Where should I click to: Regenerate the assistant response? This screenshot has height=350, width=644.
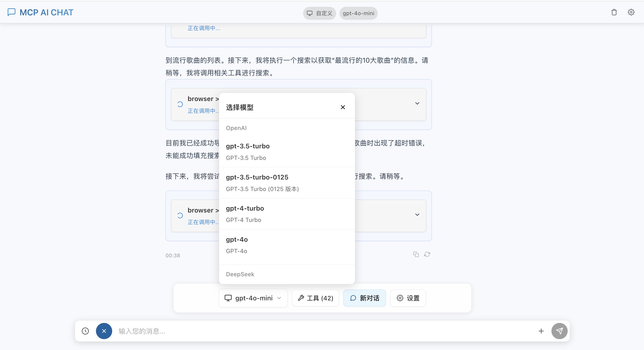pyautogui.click(x=427, y=254)
